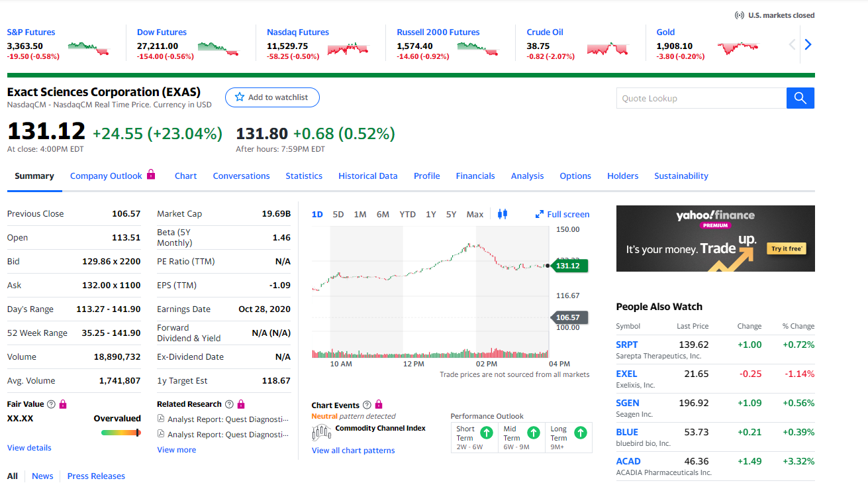
Task: Open the Historical Data tab
Action: [x=368, y=176]
